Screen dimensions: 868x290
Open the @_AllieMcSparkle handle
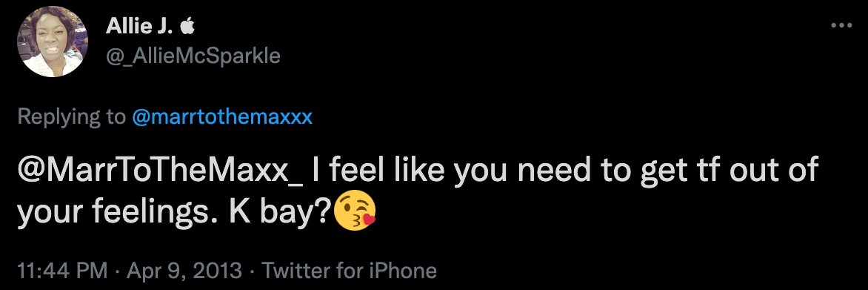192,56
